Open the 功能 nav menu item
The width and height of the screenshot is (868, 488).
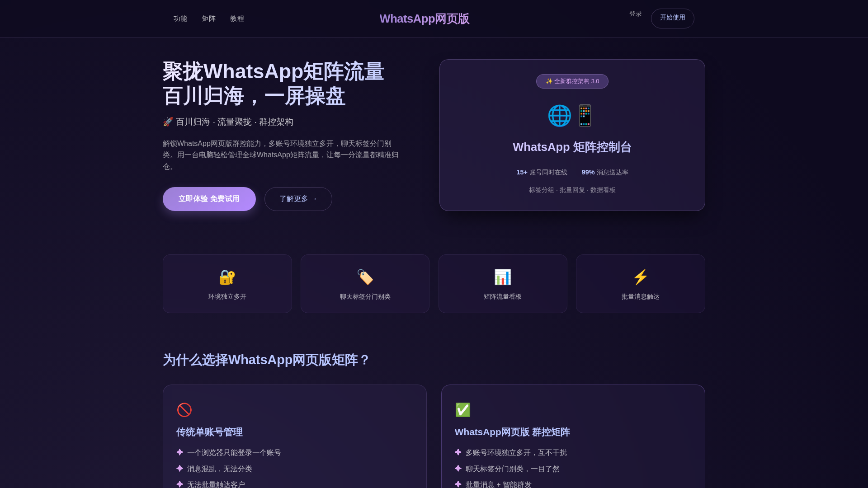(180, 19)
